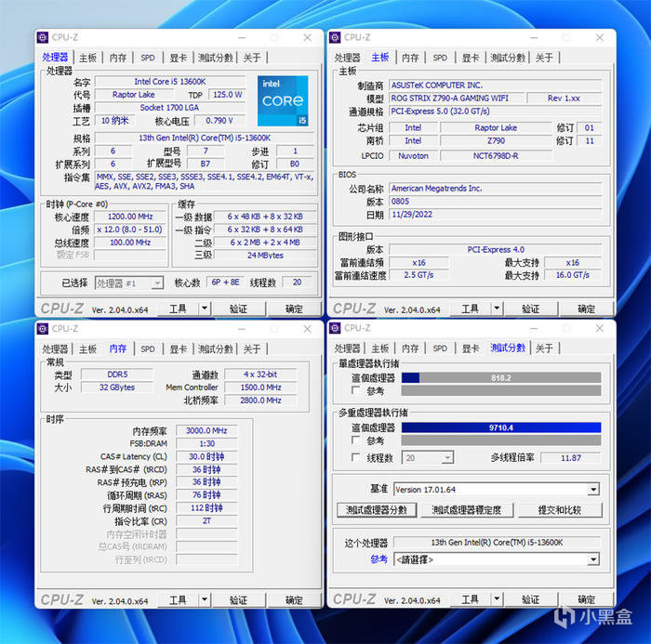This screenshot has height=644, width=651.
Task: Toggle 參考 checkbox under single thread score
Action: tap(355, 390)
